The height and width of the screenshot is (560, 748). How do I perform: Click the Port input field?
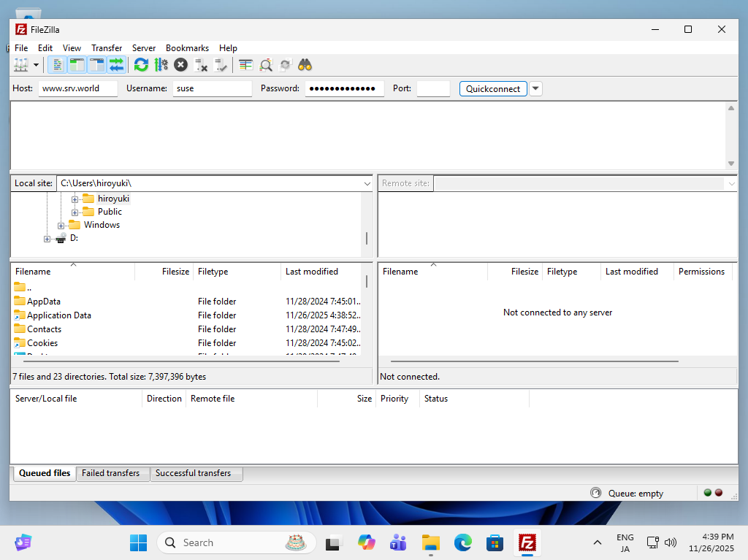point(433,88)
